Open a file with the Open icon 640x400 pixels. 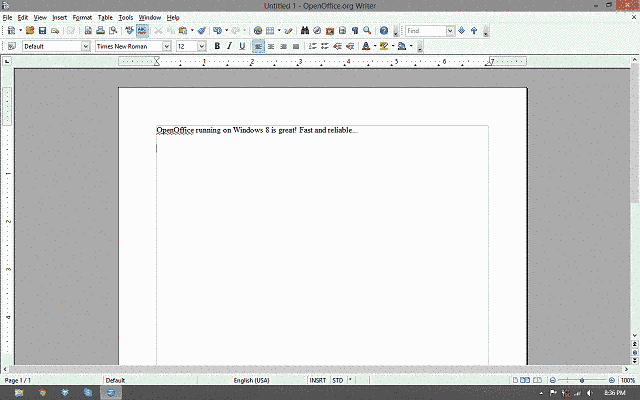click(x=30, y=31)
